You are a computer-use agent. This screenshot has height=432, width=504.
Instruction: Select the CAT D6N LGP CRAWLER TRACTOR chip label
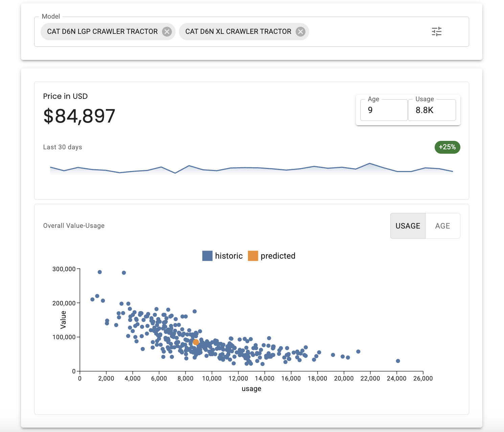click(x=102, y=31)
